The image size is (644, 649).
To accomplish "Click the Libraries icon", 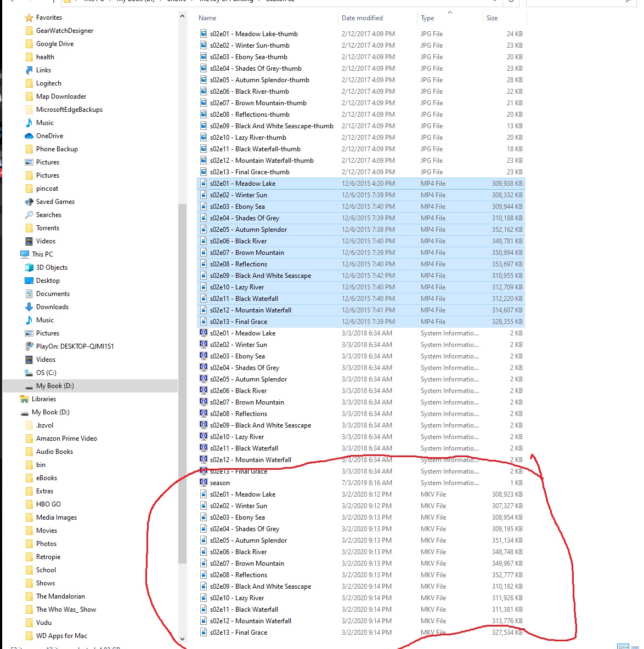I will tap(25, 399).
